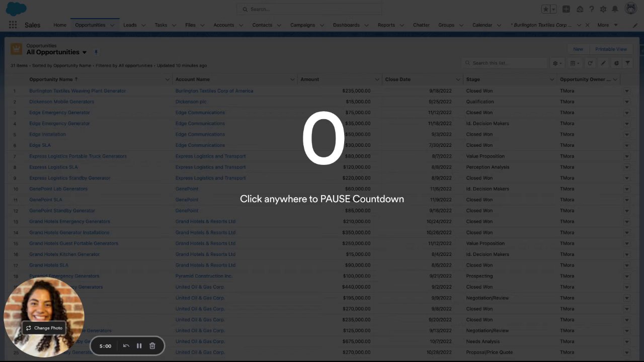644x362 pixels.
Task: Open the favorites list dropdown arrow
Action: [x=553, y=9]
